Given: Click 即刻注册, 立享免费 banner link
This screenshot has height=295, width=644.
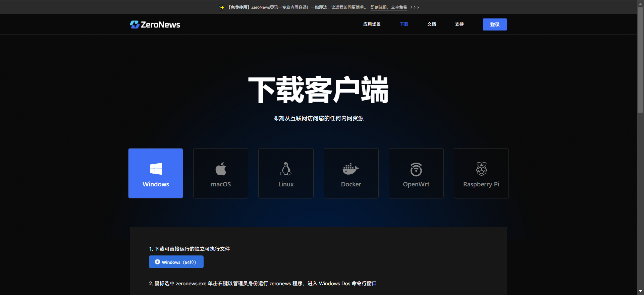Looking at the screenshot, I should [x=389, y=7].
